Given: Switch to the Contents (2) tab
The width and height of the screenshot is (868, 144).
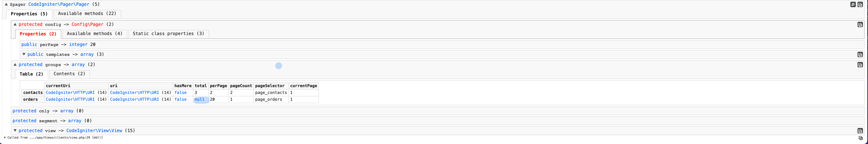Looking at the screenshot, I should pyautogui.click(x=69, y=74).
